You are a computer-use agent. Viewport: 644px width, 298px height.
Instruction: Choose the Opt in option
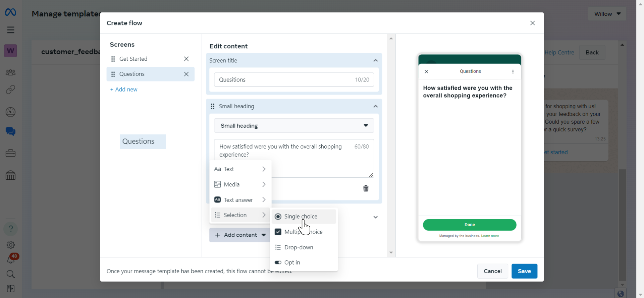click(304, 262)
